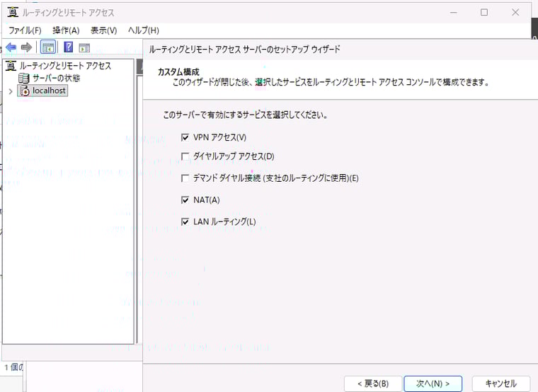Click the show/hide action pane icon

click(x=84, y=47)
